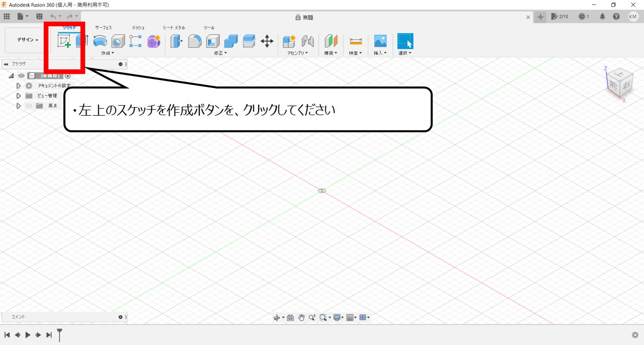Select the Create Form tool
The width and height of the screenshot is (644, 345).
(153, 41)
